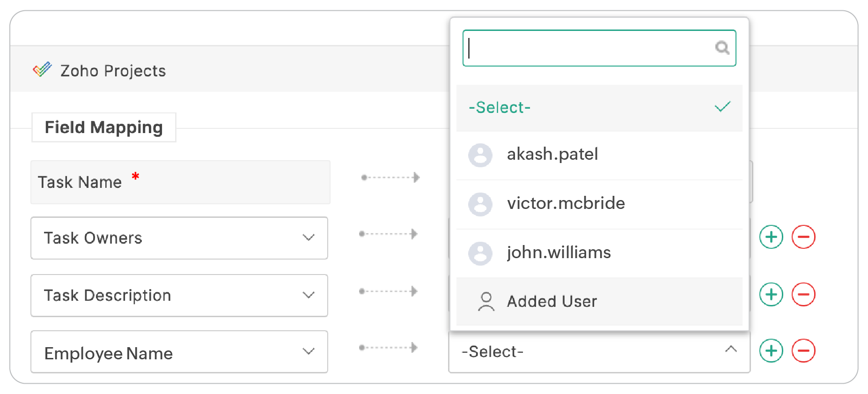Click the Added User person icon
This screenshot has width=868, height=394.
pyautogui.click(x=486, y=301)
